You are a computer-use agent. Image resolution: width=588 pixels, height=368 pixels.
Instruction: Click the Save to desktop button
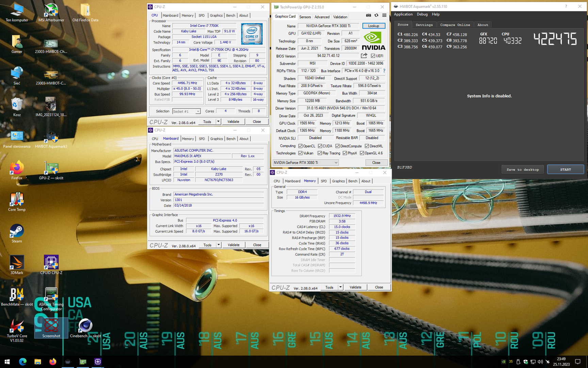[x=522, y=169]
